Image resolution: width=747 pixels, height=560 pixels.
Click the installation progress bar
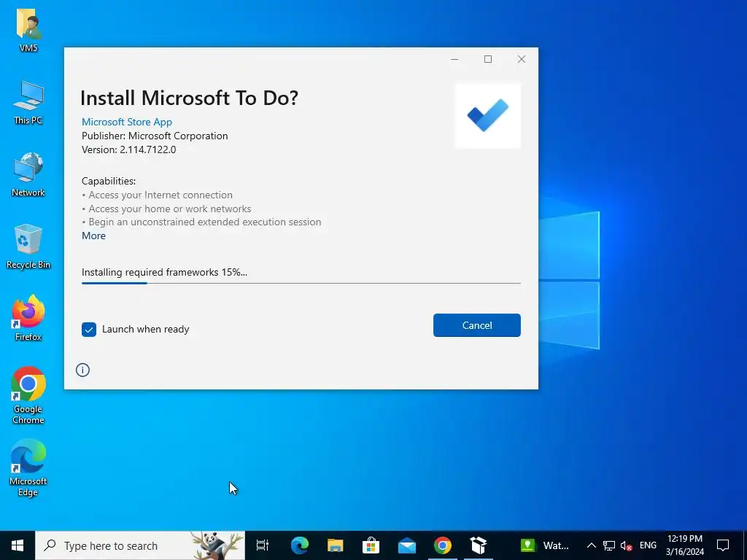301,283
